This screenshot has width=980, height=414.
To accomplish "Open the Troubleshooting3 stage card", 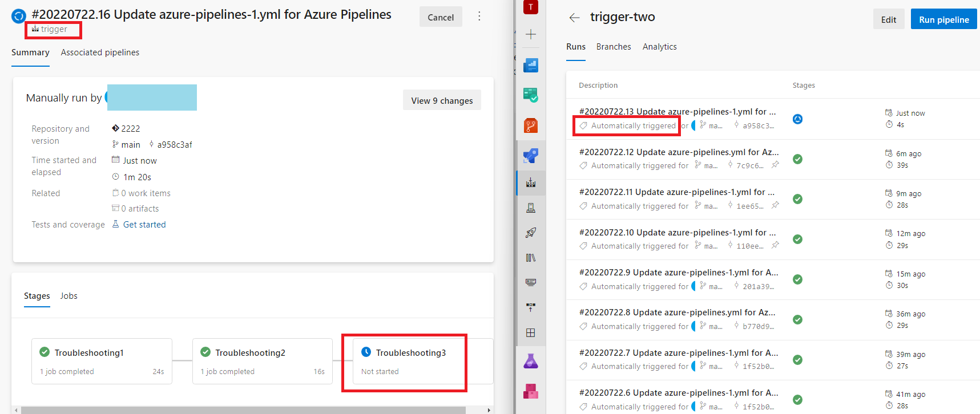I will [x=423, y=361].
